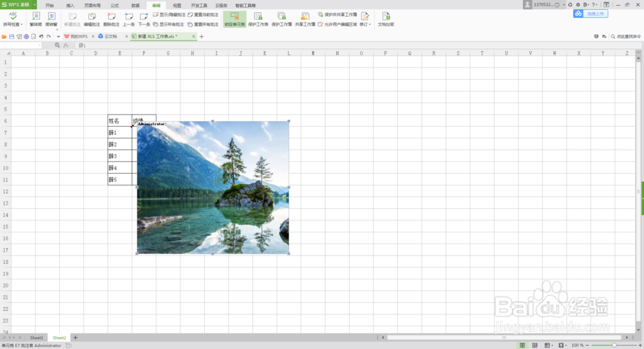Click 允许用户编辑区域 option

[x=337, y=24]
